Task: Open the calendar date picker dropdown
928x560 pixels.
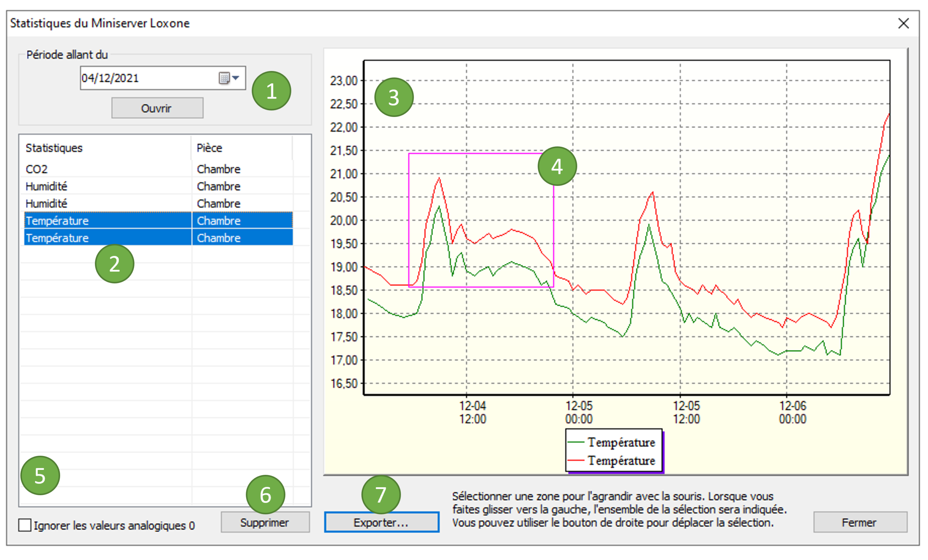Action: click(x=229, y=78)
